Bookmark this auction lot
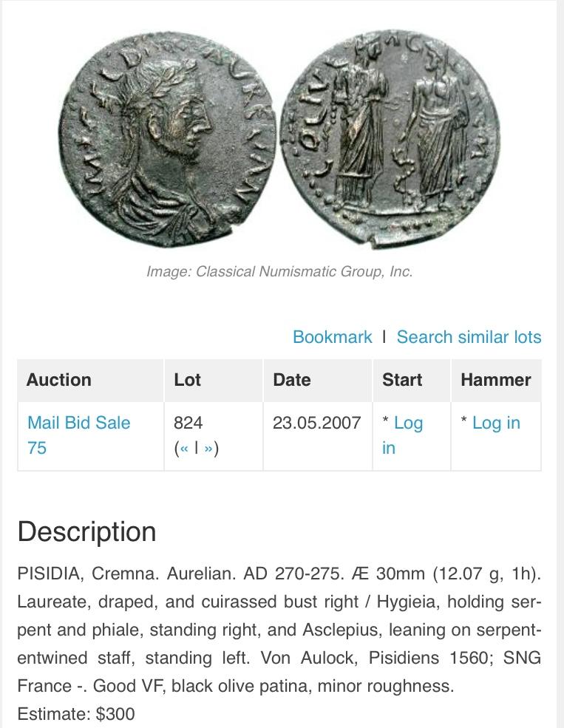564x728 pixels. click(332, 337)
